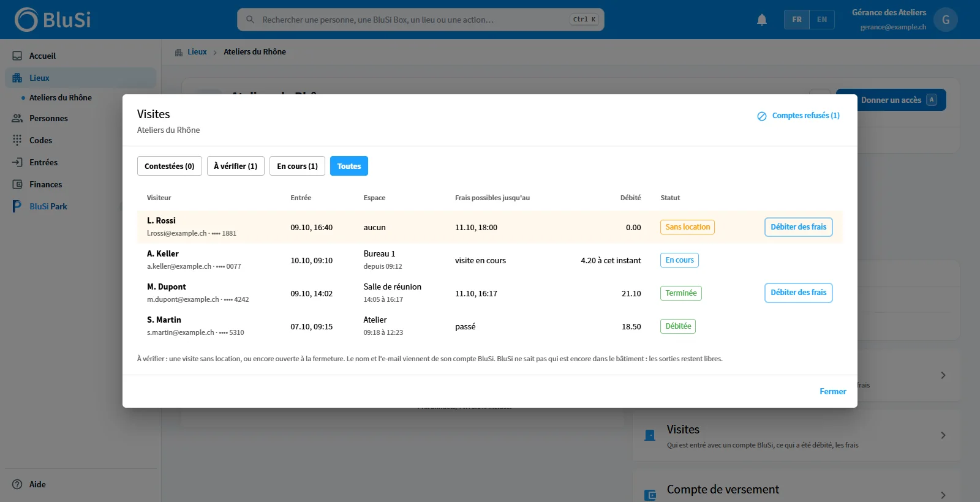Click the Bureau 1 space cell
The image size is (980, 502).
coord(379,253)
